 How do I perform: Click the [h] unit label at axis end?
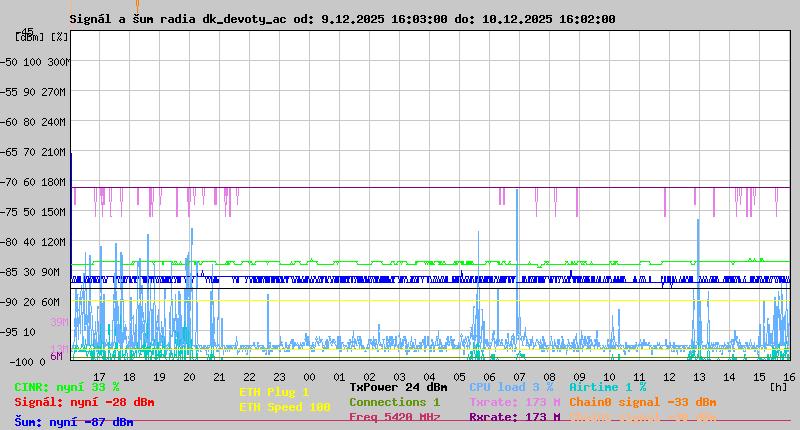click(x=778, y=387)
